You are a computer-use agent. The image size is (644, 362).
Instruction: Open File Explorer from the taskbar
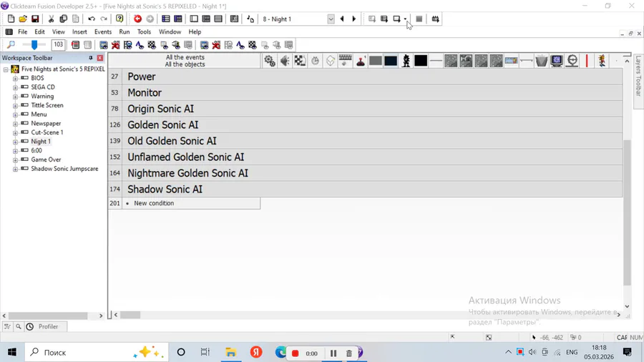[231, 352]
